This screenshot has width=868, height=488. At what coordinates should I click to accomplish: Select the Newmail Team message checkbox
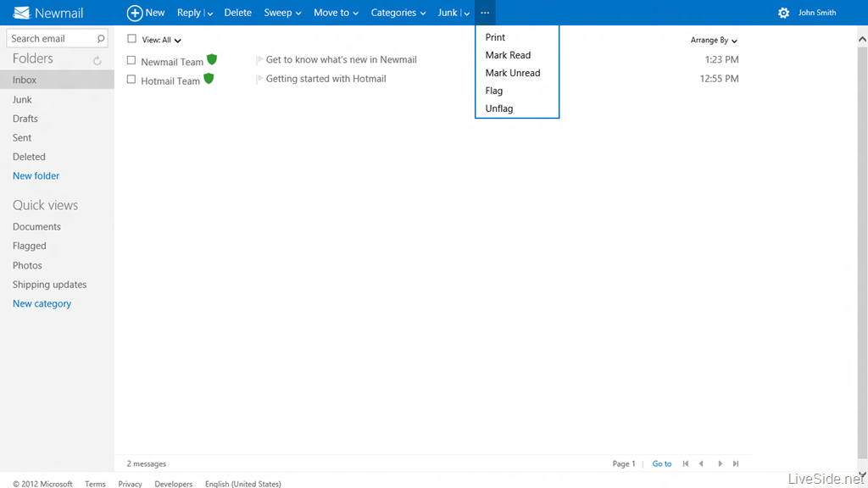click(131, 60)
